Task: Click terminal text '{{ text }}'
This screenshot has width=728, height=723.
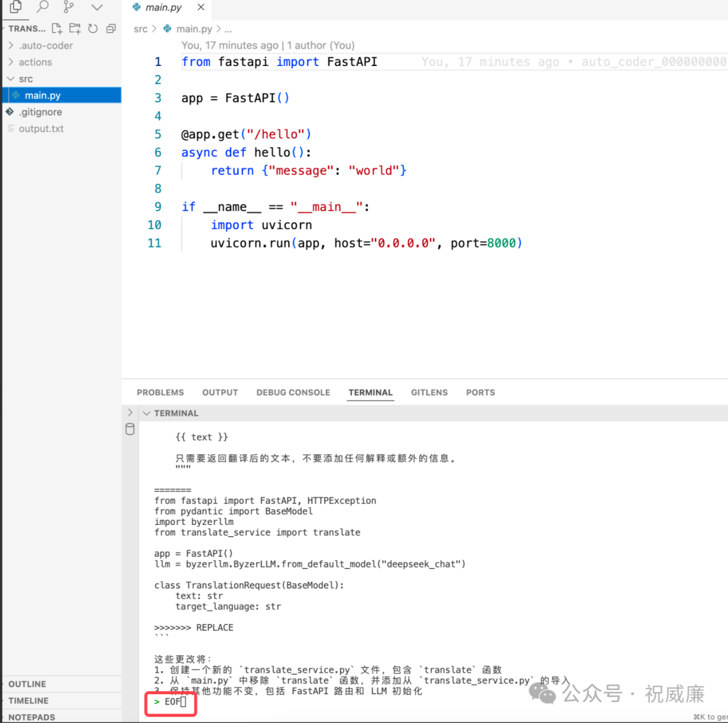Action: click(202, 437)
